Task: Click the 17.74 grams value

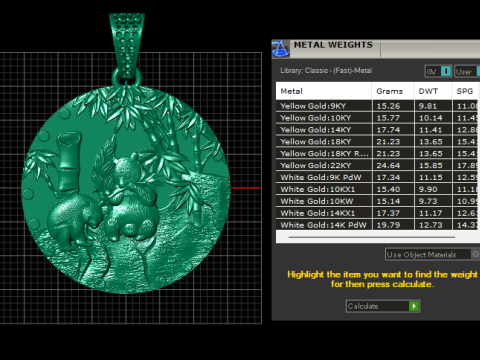Action: [x=388, y=130]
